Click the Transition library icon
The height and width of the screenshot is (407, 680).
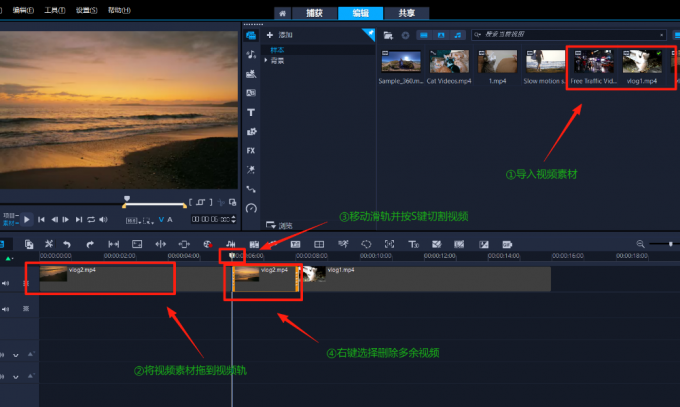251,93
